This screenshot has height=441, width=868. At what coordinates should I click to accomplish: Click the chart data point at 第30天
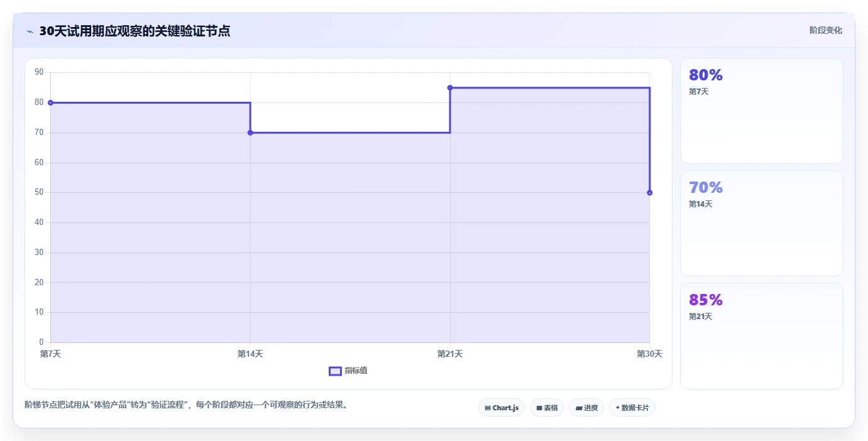(649, 192)
